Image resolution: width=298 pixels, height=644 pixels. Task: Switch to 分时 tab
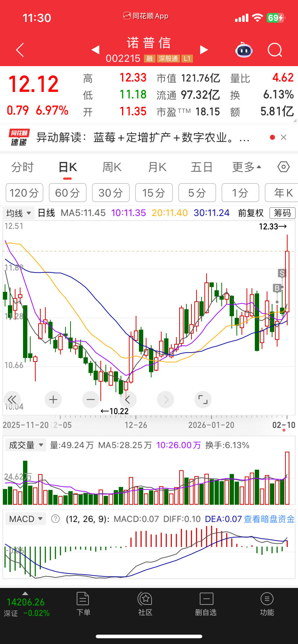point(22,167)
